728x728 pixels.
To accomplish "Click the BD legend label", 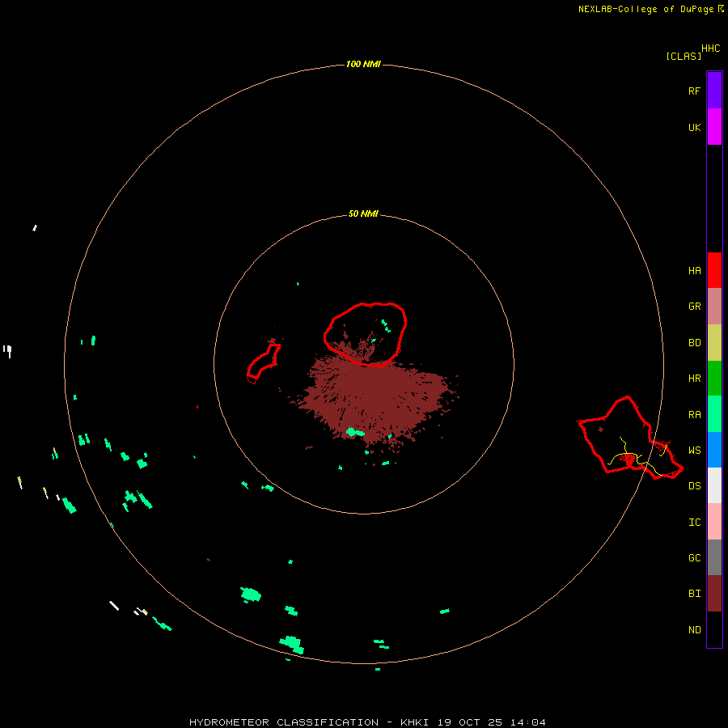I will coord(694,343).
